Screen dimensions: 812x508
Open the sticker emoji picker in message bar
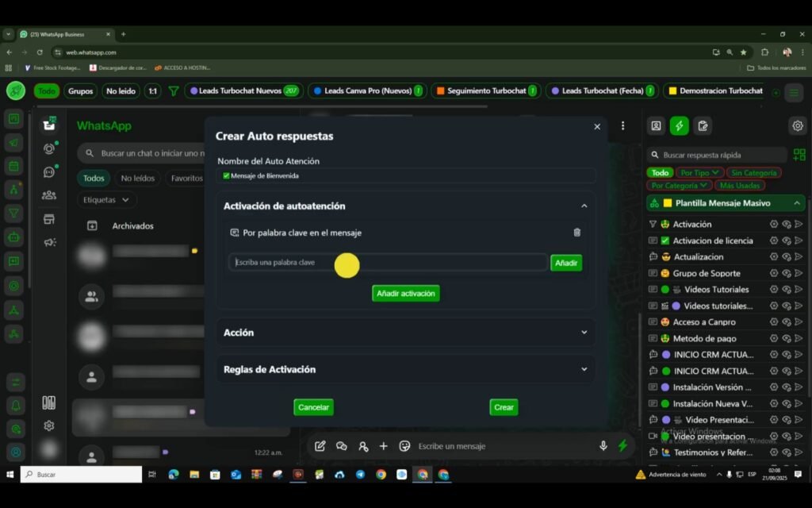(x=404, y=446)
